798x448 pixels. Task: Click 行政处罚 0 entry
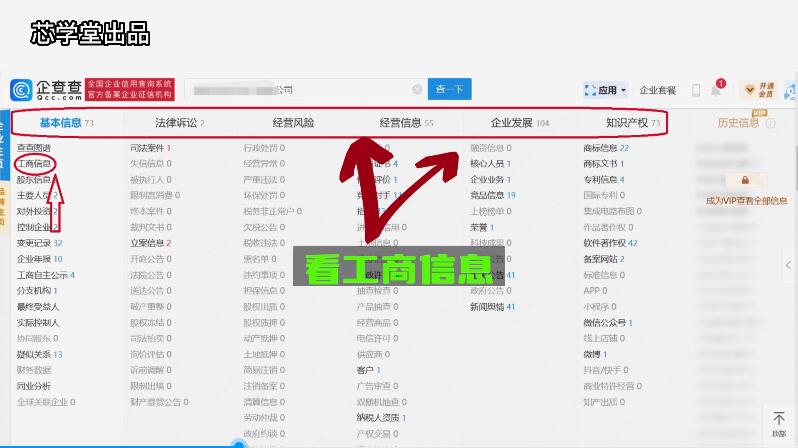click(264, 148)
